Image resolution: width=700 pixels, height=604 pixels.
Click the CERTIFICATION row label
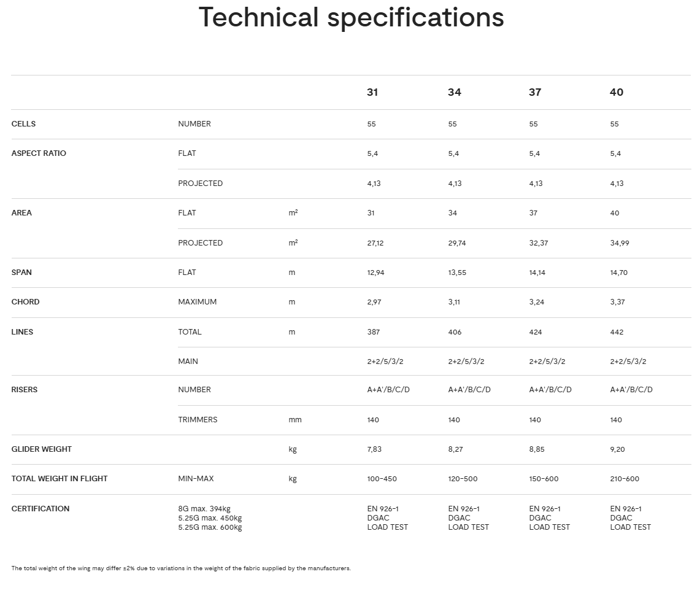pyautogui.click(x=40, y=509)
